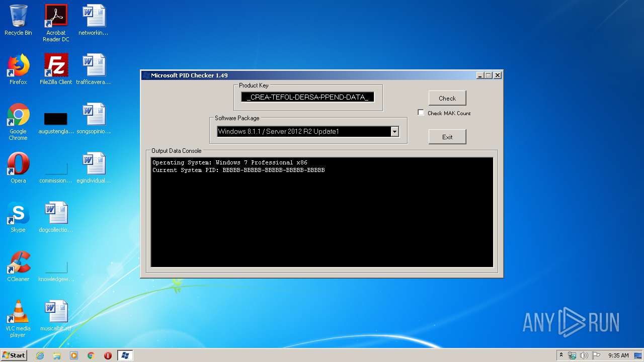Click the 'Operating System: Windows 7 Professional x86' line
The height and width of the screenshot is (362, 644).
230,162
